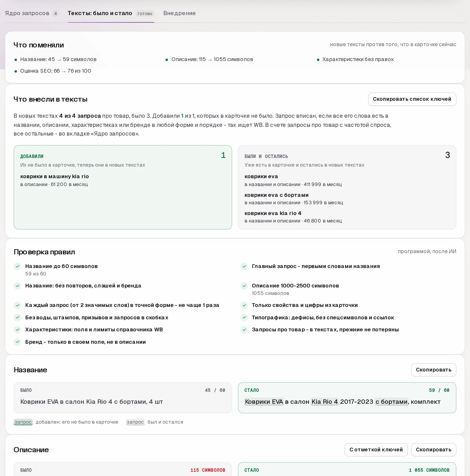This screenshot has width=470, height=476.
Task: Click check icon for «Только свойства и цифры»
Action: [x=244, y=305]
